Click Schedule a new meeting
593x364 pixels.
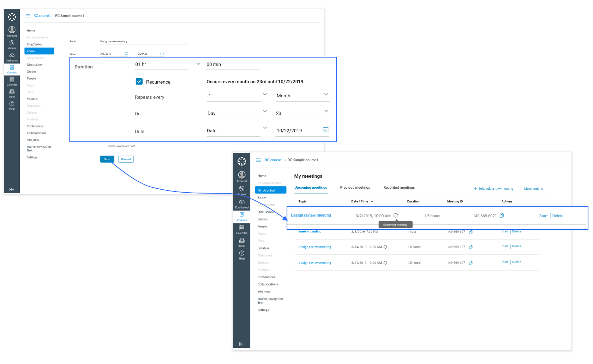click(493, 189)
